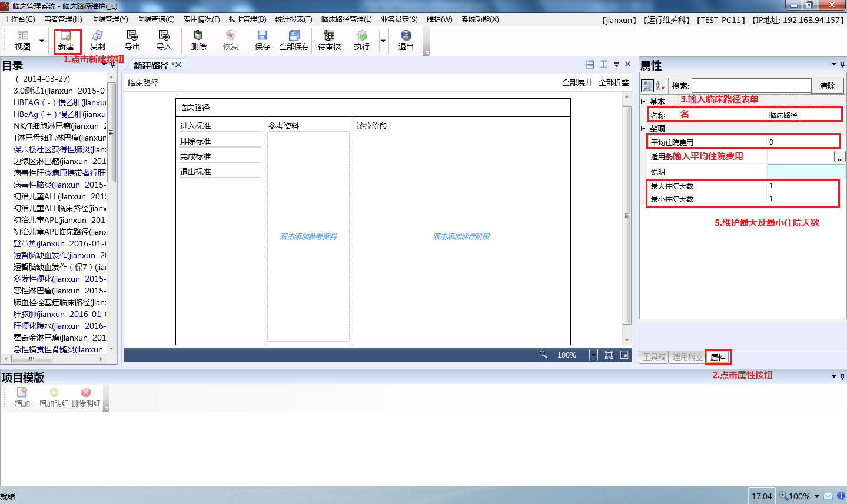This screenshot has height=504, width=847.
Task: Open the 患者管理(H) menu
Action: [63, 19]
